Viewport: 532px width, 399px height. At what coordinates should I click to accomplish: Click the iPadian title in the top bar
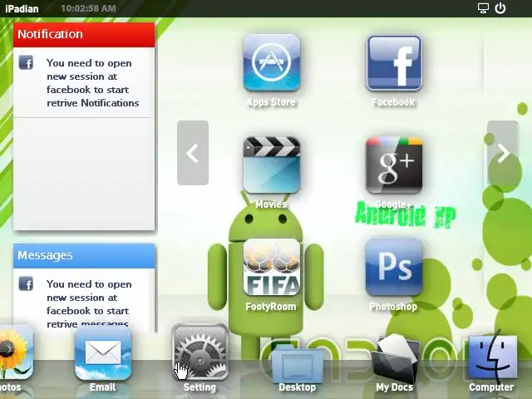click(x=22, y=8)
